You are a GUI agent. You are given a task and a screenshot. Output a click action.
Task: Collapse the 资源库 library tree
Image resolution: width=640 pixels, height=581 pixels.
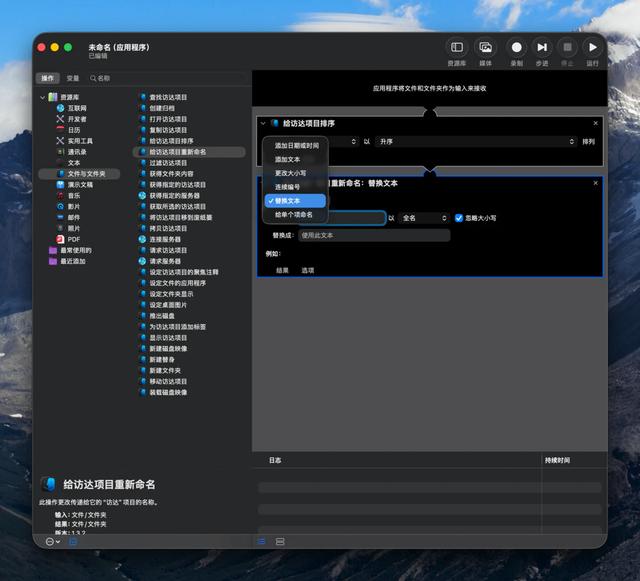click(x=42, y=98)
